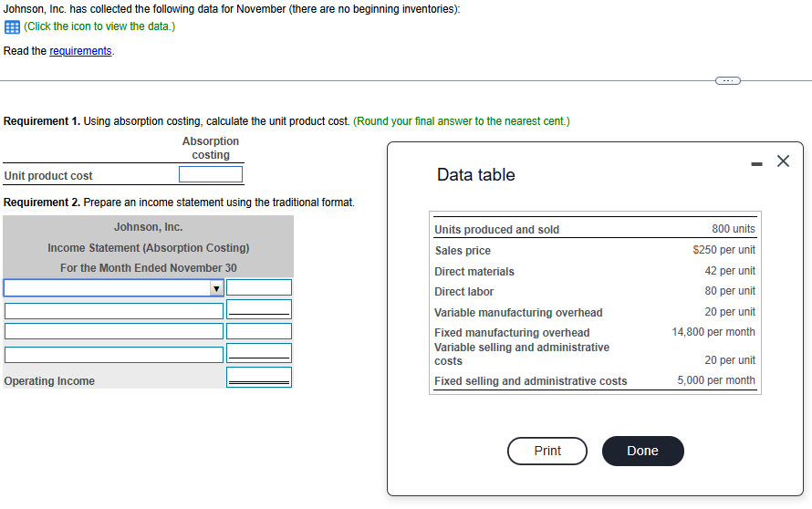812x509 pixels.
Task: Click the fourth row amount input field
Action: click(259, 353)
